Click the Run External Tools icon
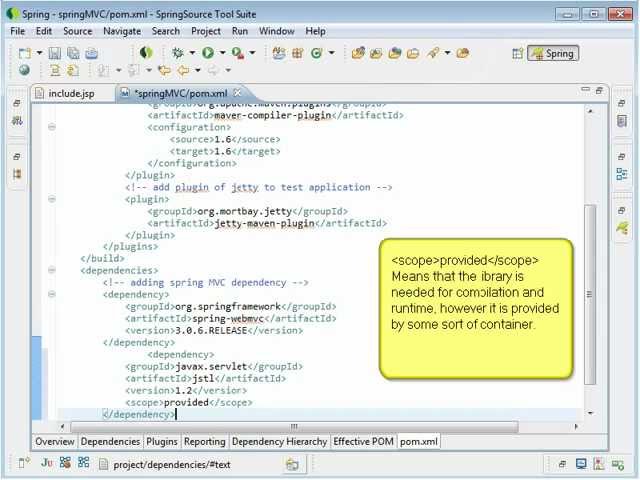The width and height of the screenshot is (640, 480). [238, 53]
